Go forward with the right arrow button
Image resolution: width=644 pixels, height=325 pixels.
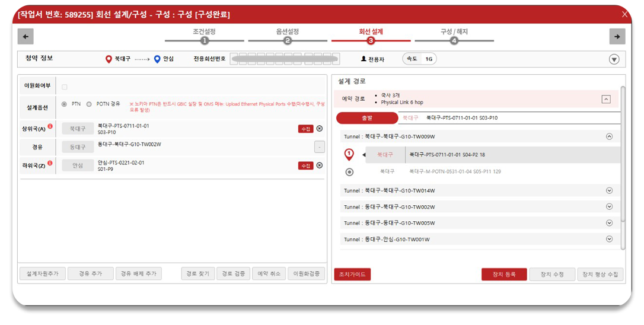pyautogui.click(x=617, y=37)
